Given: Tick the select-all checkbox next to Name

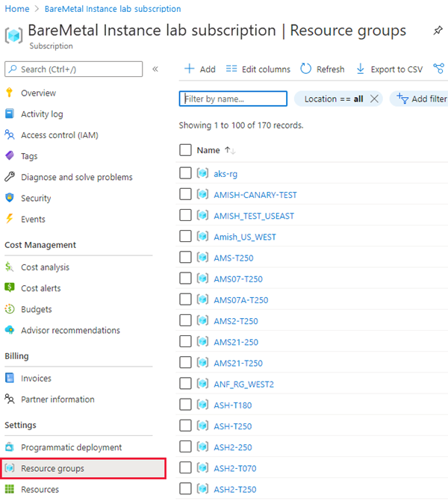Looking at the screenshot, I should coord(185,150).
